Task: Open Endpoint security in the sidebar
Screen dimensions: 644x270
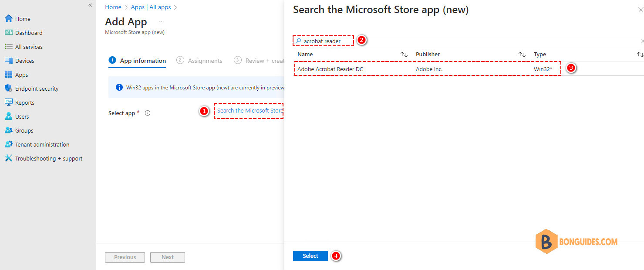Action: click(37, 89)
